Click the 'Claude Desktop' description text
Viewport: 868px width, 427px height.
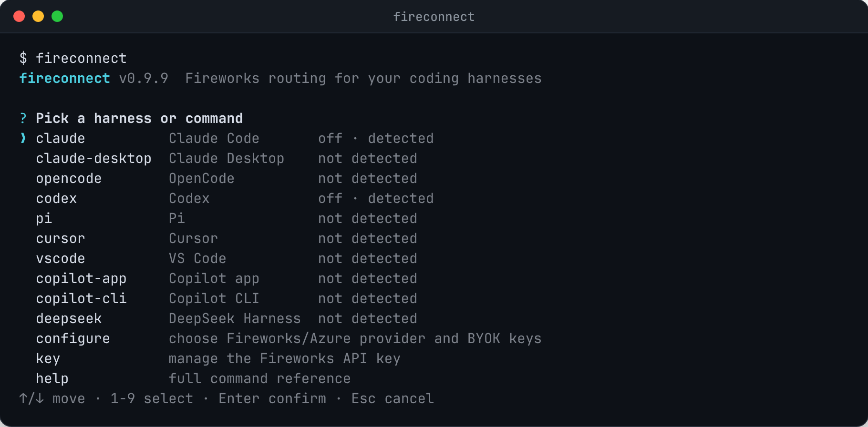tap(227, 158)
